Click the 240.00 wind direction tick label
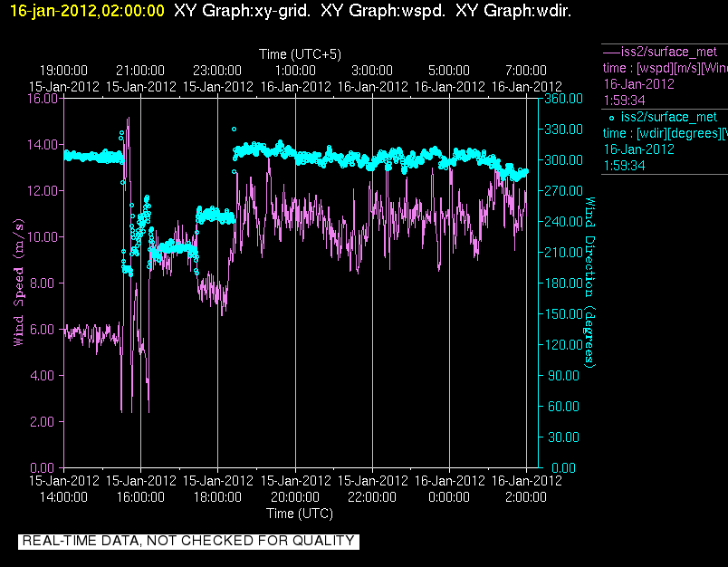The width and height of the screenshot is (728, 567). 563,222
